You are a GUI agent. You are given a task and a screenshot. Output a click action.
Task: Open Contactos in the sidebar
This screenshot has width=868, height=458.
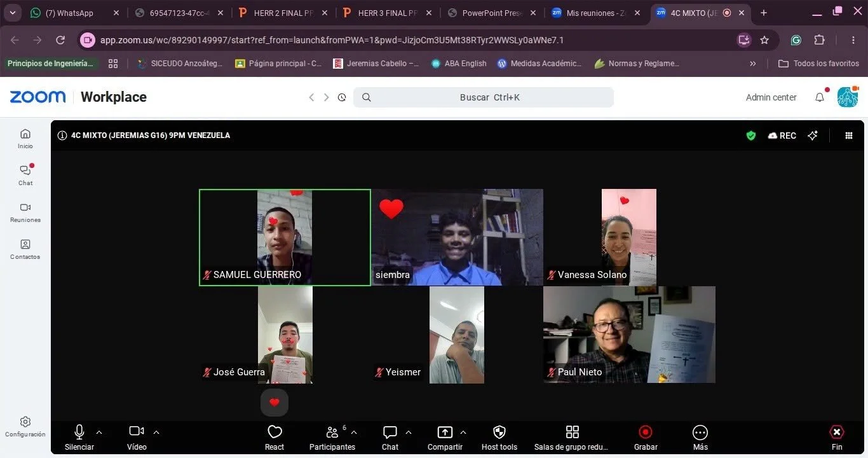tap(25, 249)
